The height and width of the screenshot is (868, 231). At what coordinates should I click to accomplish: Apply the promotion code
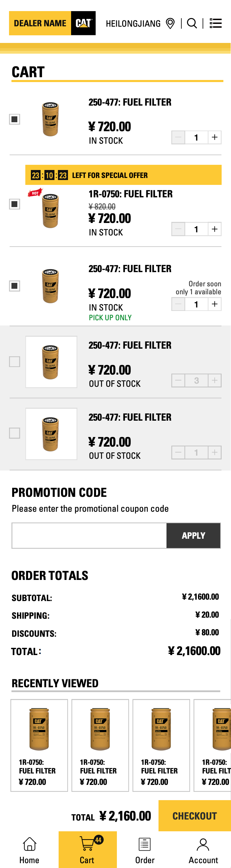click(193, 535)
